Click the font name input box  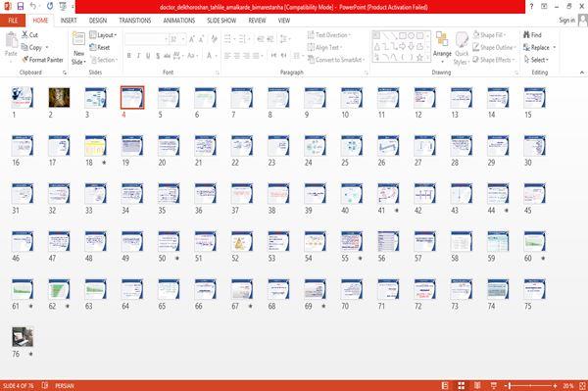(x=146, y=39)
